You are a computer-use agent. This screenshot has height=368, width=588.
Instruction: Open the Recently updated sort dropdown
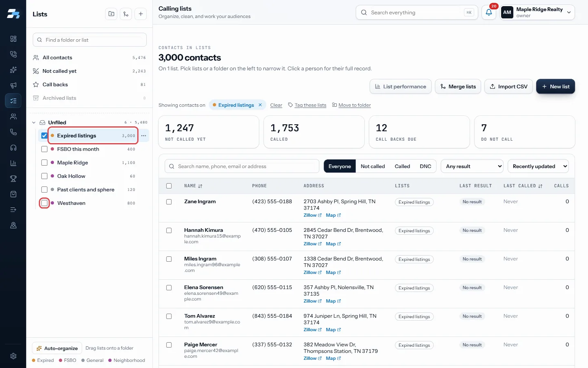[x=538, y=166]
